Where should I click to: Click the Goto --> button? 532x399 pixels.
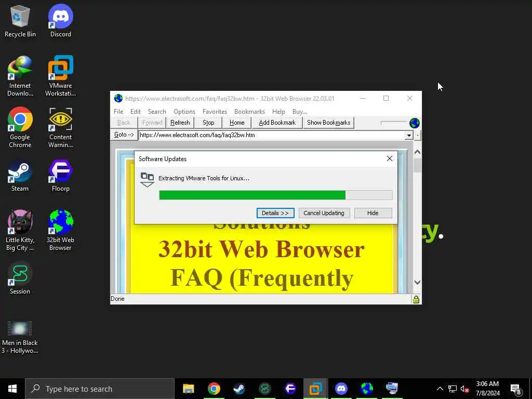tap(124, 135)
